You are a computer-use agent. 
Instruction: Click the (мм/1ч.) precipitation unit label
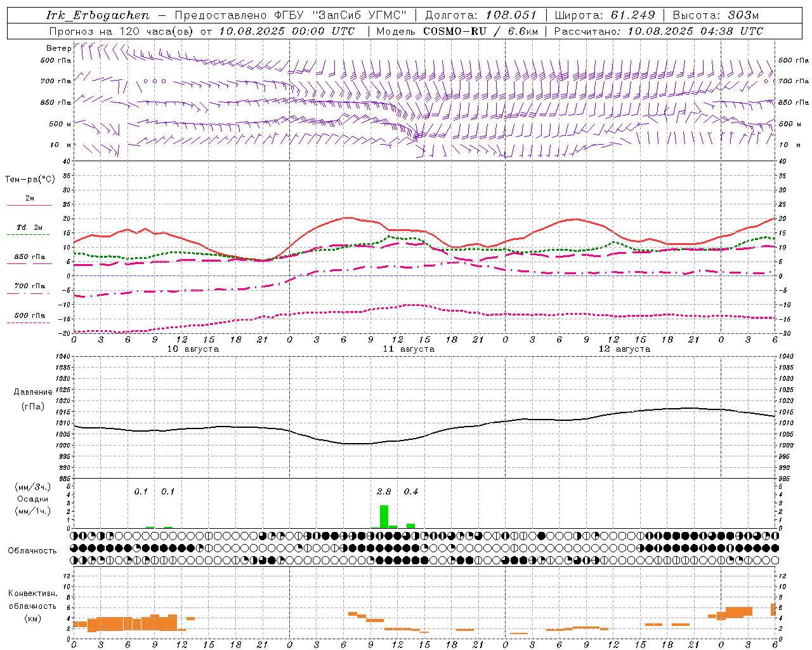point(32,511)
